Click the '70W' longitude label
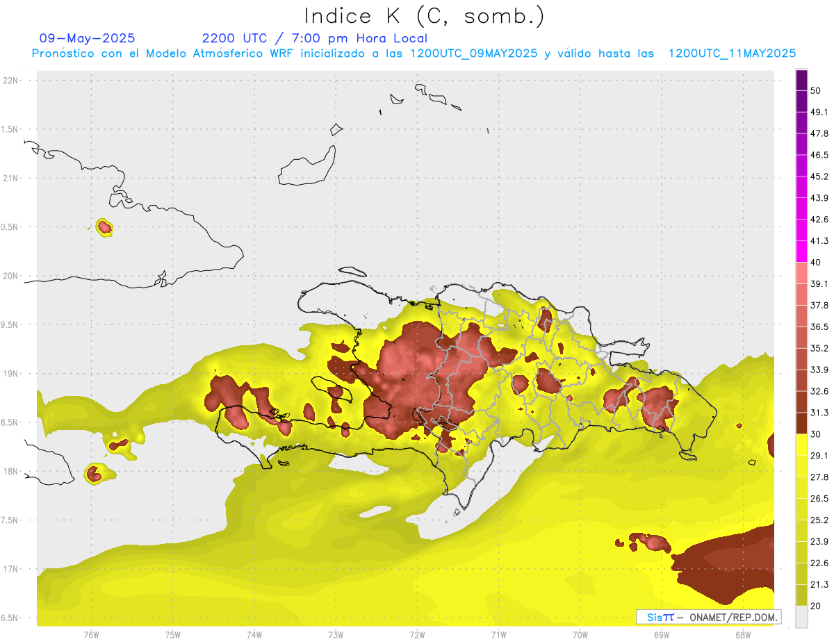834x644 pixels. point(580,634)
